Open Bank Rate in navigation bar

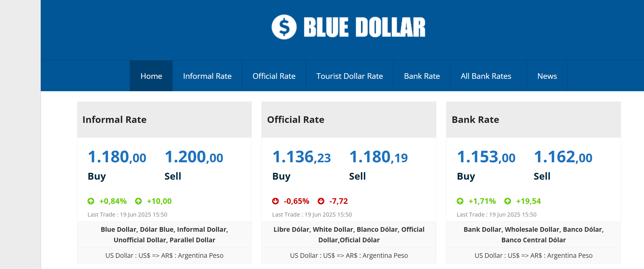point(422,76)
